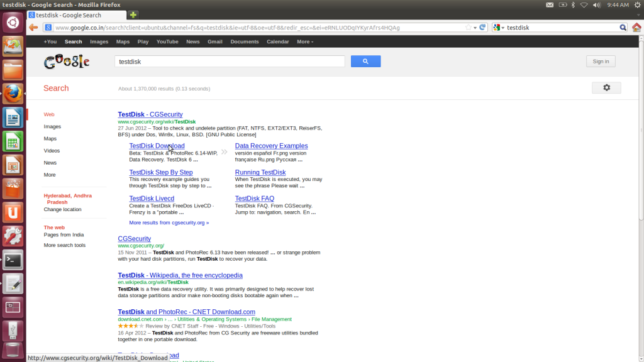Image resolution: width=644 pixels, height=362 pixels.
Task: Click search engine magnifier in Firefox search box
Action: point(623,28)
